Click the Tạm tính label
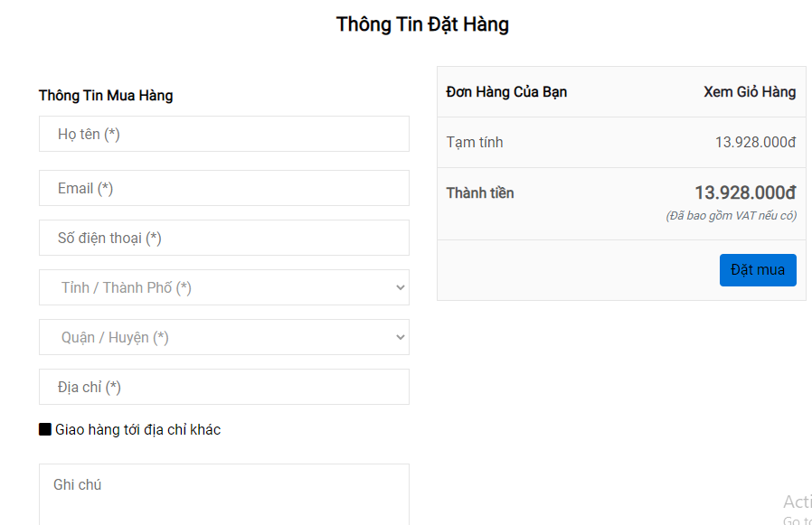The width and height of the screenshot is (812, 525). (475, 142)
